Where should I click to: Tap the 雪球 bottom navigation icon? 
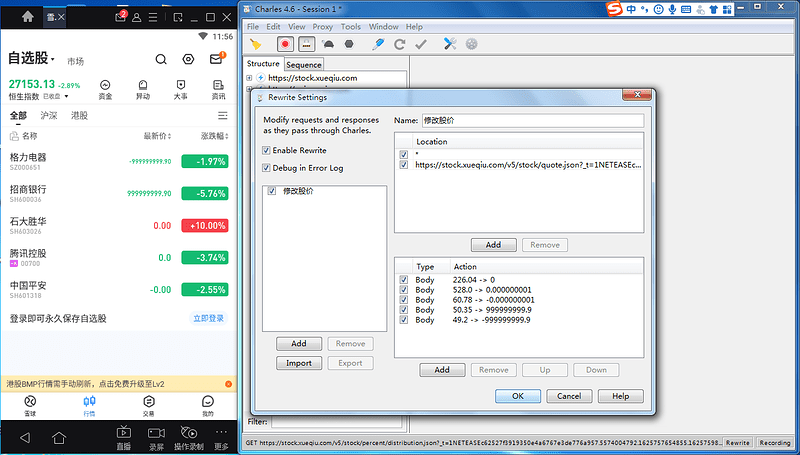coord(31,406)
